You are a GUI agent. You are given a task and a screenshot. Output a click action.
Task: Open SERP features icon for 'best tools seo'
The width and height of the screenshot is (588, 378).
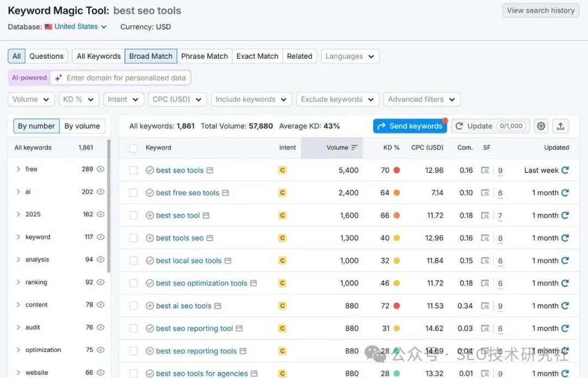(485, 238)
